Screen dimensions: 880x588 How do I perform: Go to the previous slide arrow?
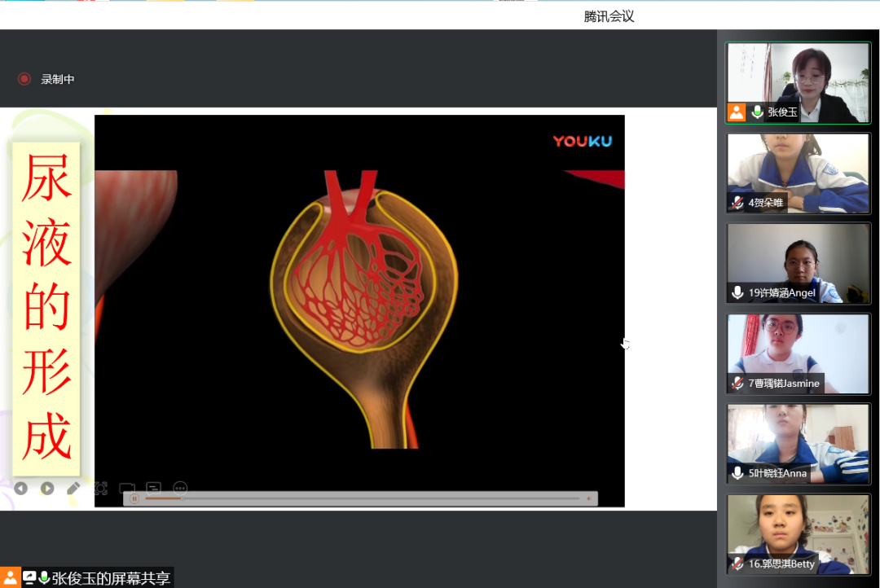point(20,488)
